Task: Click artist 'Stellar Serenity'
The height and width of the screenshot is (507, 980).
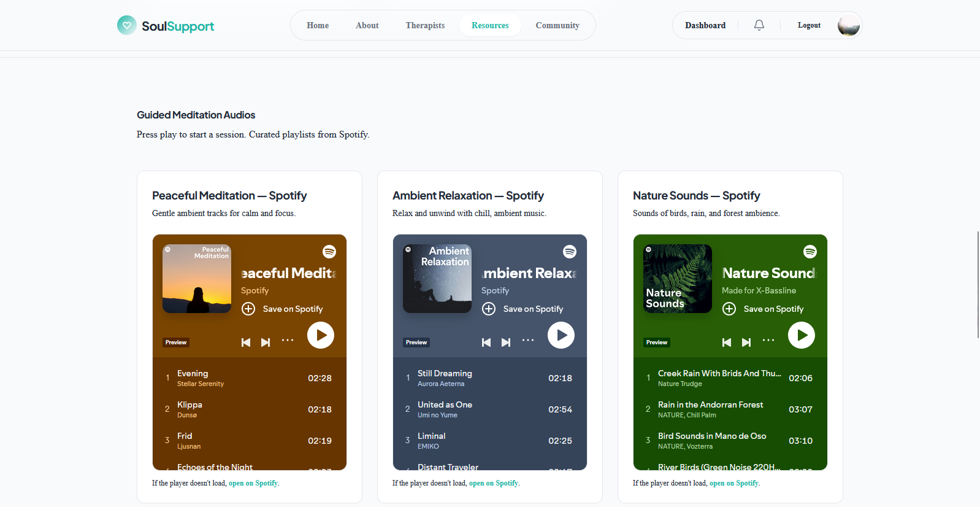Action: pyautogui.click(x=201, y=384)
